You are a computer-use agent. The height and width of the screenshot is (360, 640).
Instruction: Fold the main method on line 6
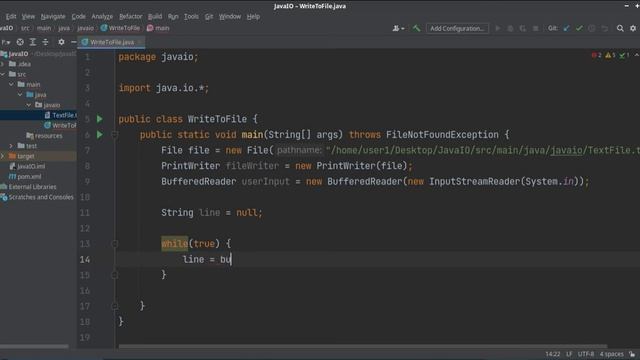pos(115,135)
